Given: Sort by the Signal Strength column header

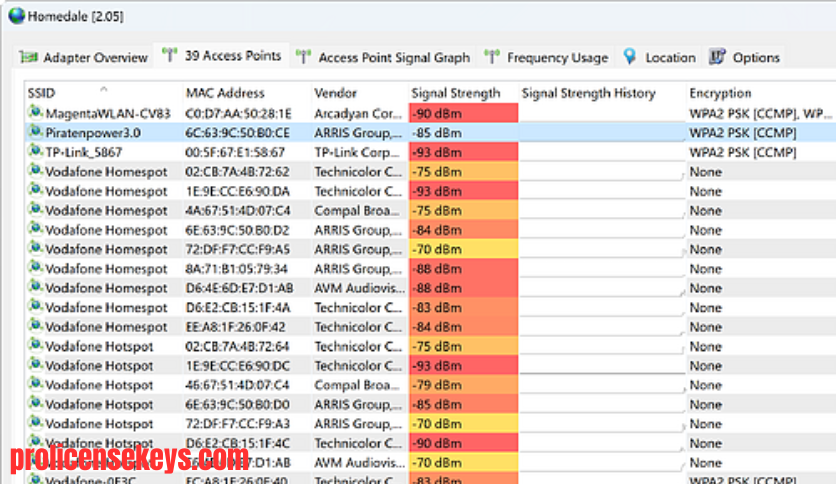Looking at the screenshot, I should [463, 93].
